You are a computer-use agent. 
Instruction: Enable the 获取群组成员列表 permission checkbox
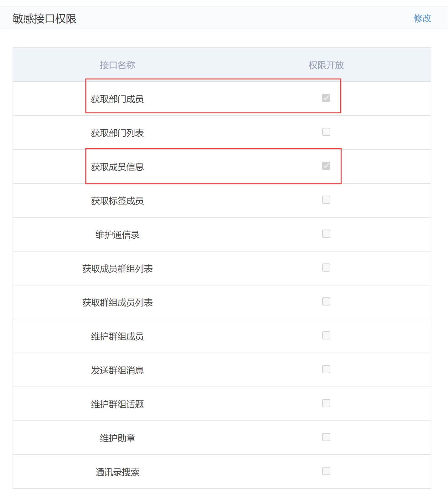(326, 302)
